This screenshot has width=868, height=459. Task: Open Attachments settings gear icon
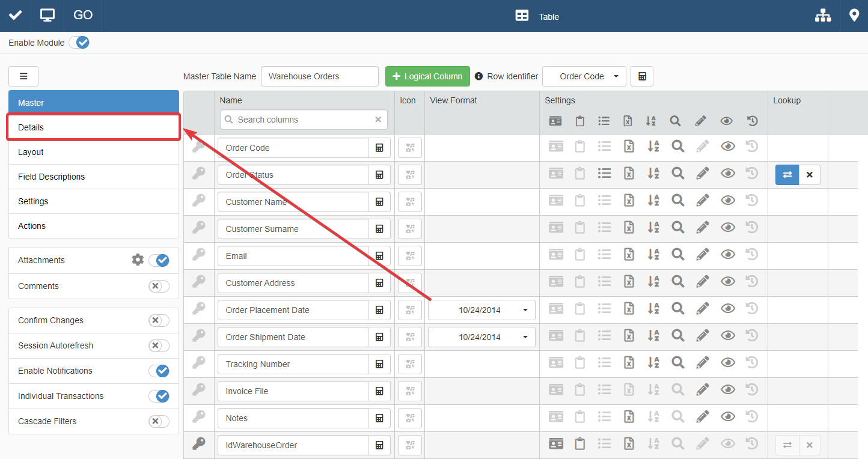coord(138,260)
